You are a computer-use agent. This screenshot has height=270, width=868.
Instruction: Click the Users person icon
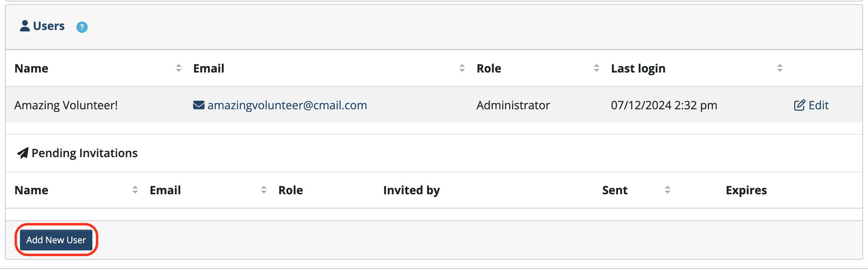click(25, 26)
